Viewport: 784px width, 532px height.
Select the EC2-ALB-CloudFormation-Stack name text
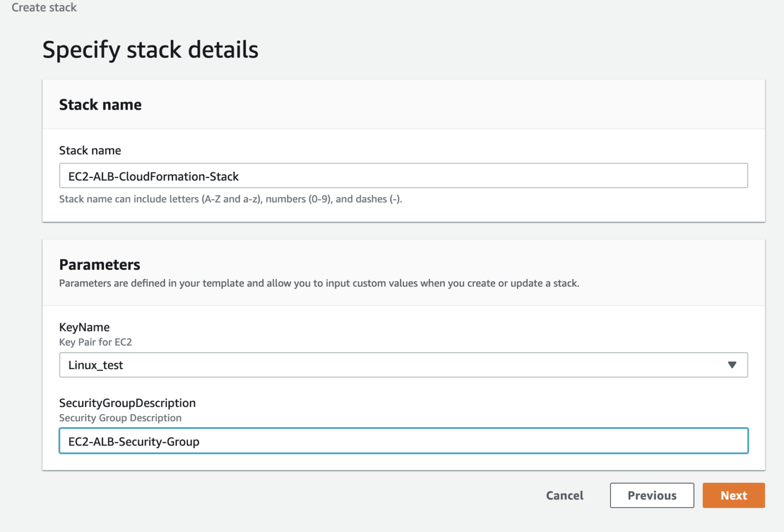pyautogui.click(x=152, y=176)
